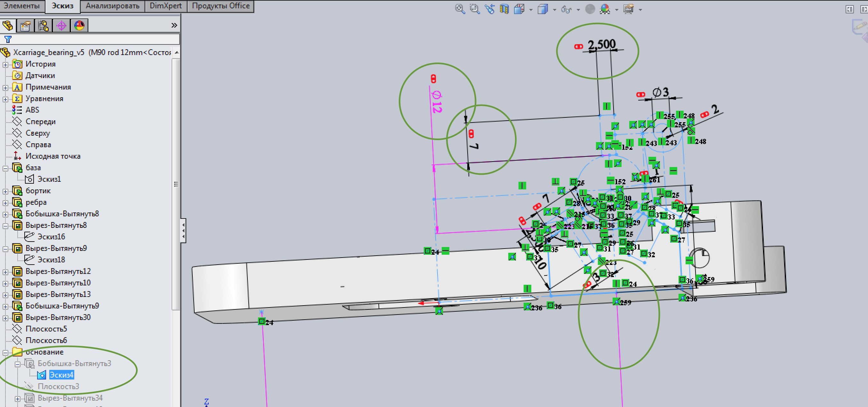The width and height of the screenshot is (868, 407).
Task: Select the Плоскость5 plane item
Action: (x=46, y=329)
